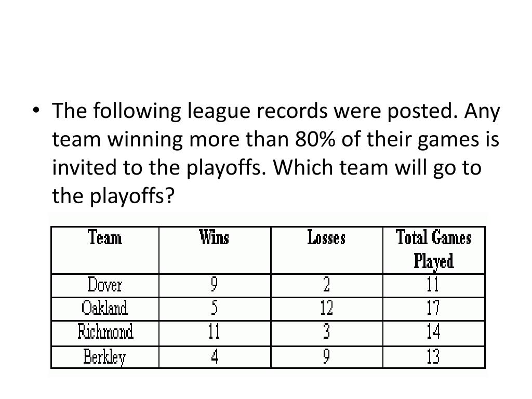This screenshot has height=399, width=532.
Task: Click Oakland's wins value 5
Action: pos(214,309)
